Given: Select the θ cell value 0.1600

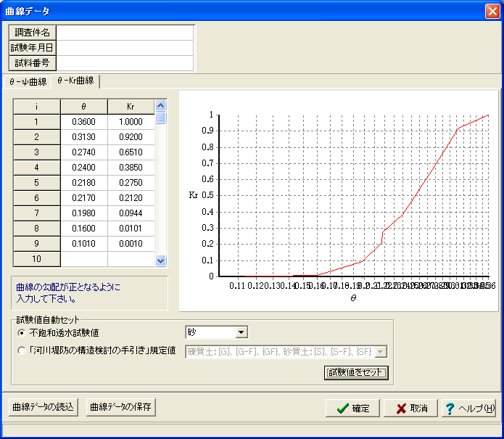Looking at the screenshot, I should (84, 229).
